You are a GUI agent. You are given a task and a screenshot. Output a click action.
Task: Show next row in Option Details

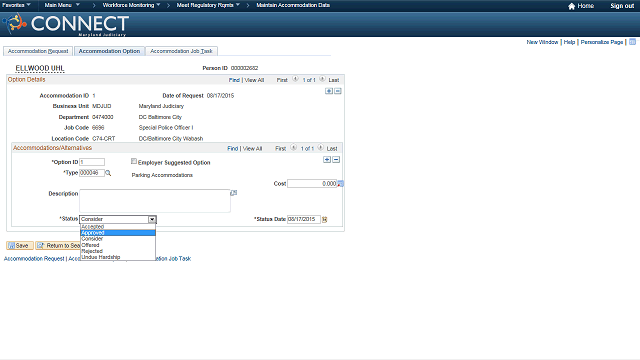322,79
